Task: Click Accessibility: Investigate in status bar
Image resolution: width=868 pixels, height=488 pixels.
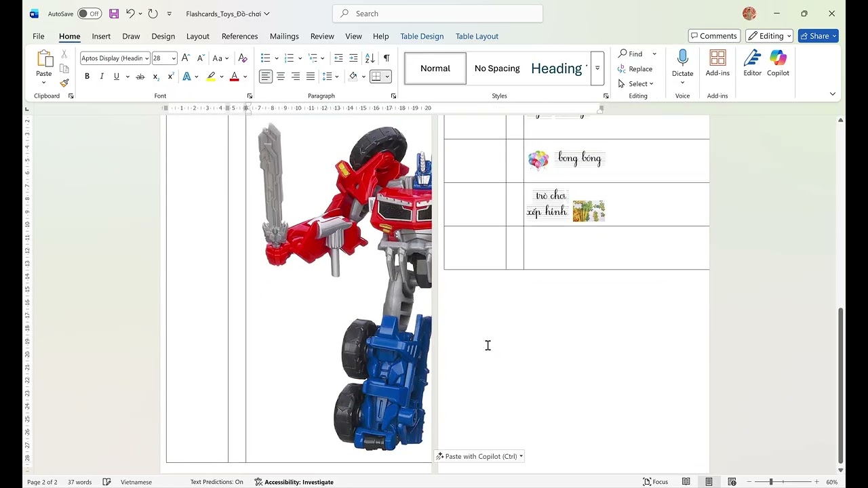Action: tap(294, 482)
